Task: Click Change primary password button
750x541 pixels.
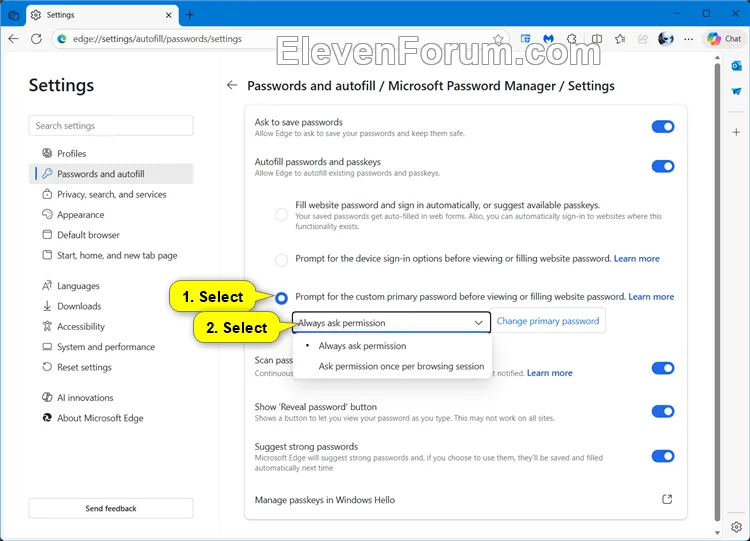Action: pos(548,321)
